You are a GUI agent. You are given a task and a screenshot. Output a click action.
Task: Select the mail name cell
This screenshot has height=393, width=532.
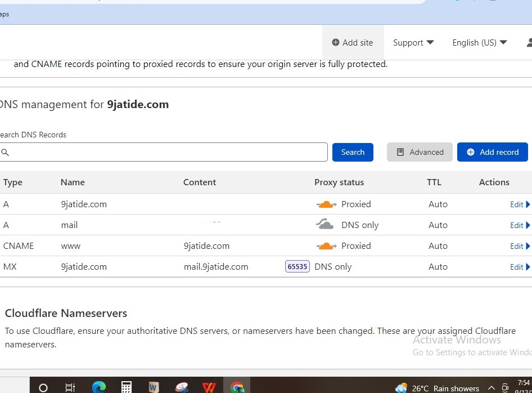[x=69, y=225]
